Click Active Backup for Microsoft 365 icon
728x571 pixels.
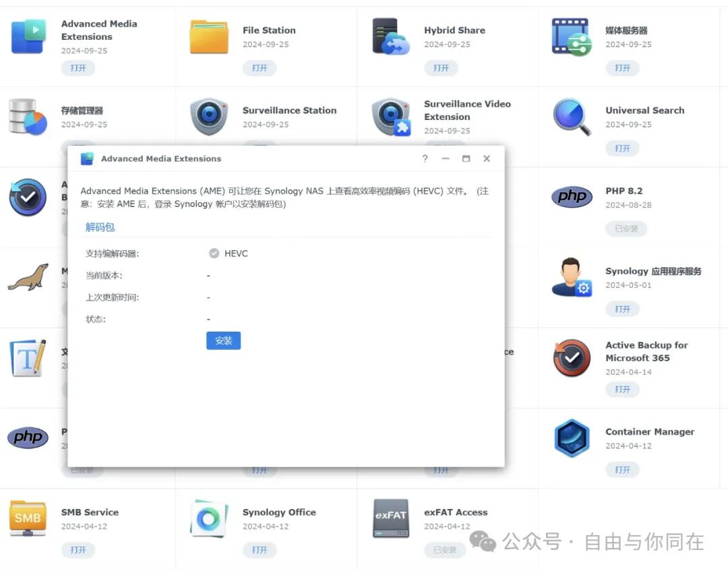tap(572, 357)
